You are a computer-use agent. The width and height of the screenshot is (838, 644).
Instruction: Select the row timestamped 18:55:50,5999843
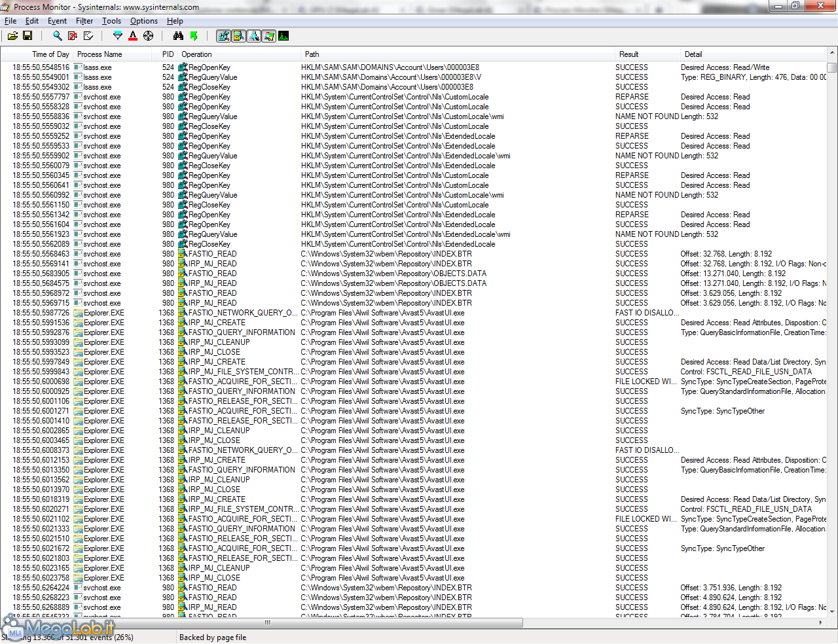(414, 372)
